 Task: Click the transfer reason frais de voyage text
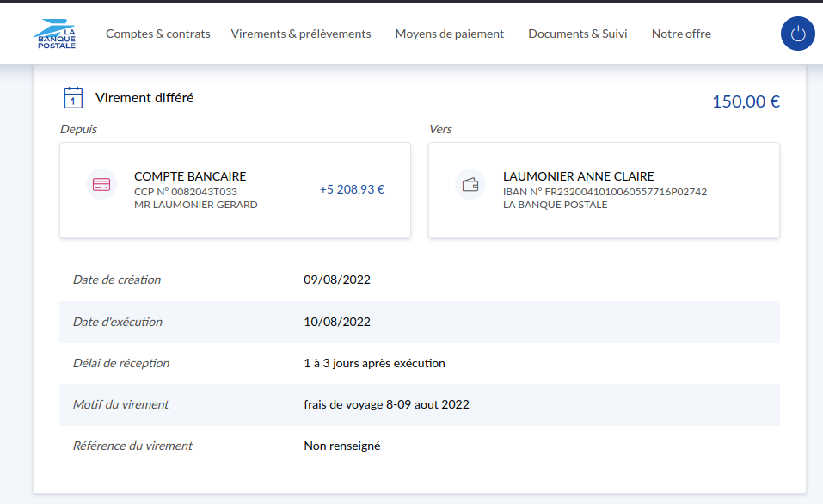pos(386,404)
